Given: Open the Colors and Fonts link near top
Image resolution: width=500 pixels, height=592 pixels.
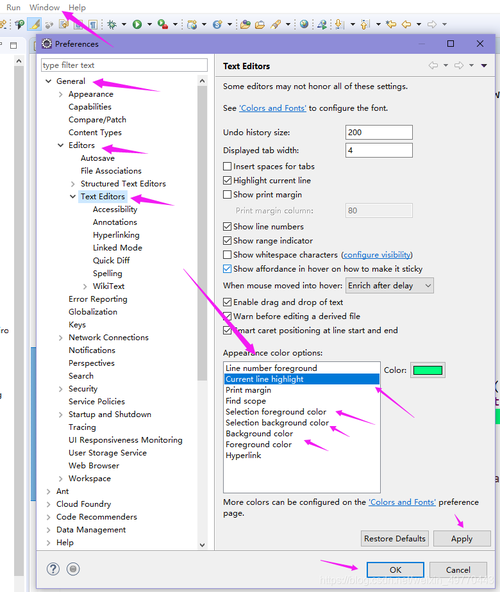Looking at the screenshot, I should point(273,108).
